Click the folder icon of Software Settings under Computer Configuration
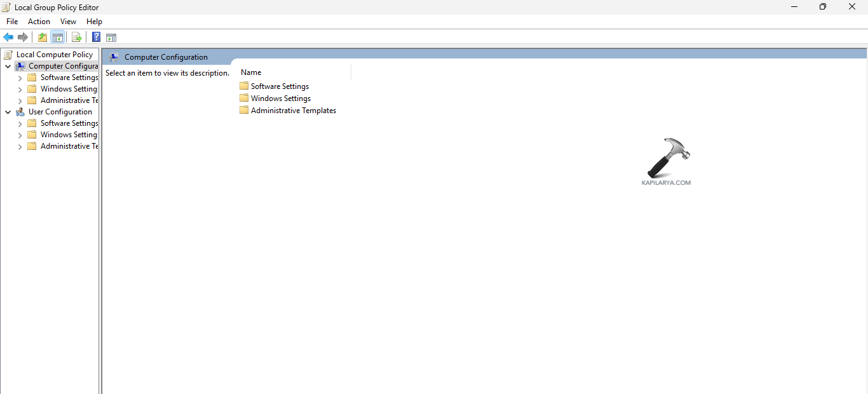The image size is (868, 394). coord(32,78)
